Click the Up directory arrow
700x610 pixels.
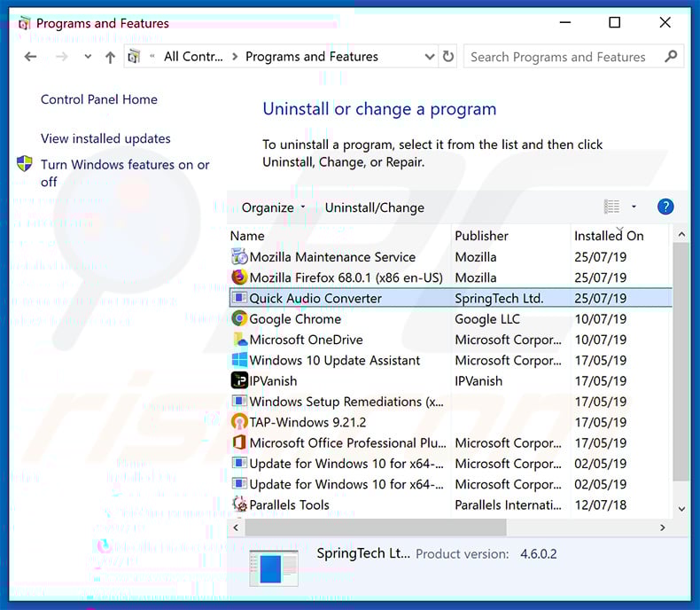coord(110,57)
